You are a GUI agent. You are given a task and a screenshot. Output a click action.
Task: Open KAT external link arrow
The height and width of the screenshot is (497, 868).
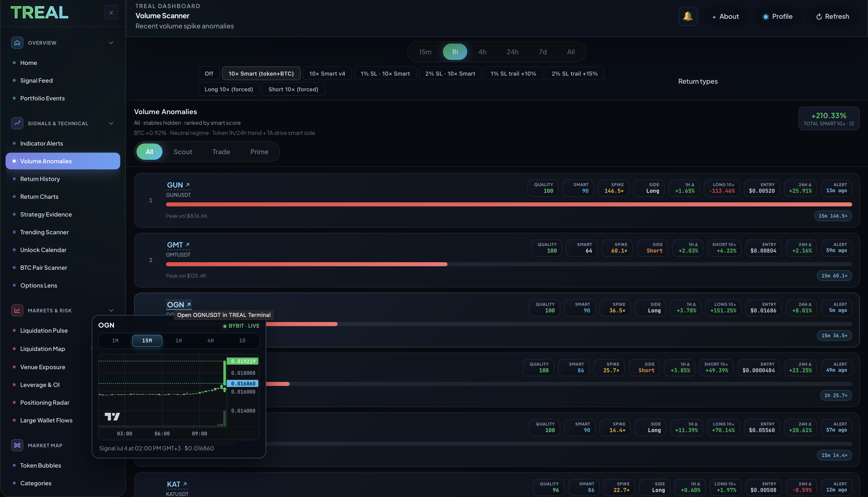(185, 484)
